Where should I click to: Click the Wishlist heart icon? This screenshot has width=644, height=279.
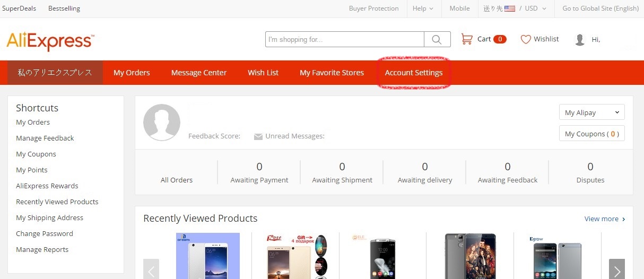click(x=526, y=39)
